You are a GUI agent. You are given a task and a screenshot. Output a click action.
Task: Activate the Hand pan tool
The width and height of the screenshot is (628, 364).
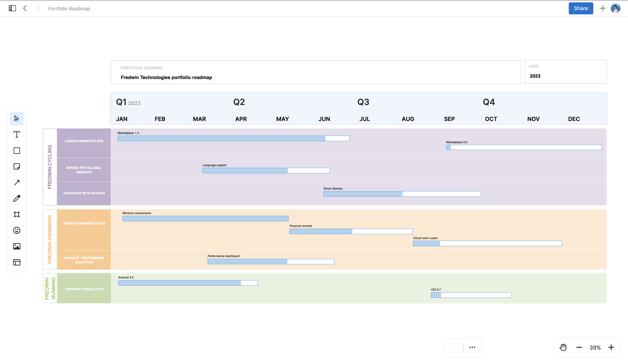(x=563, y=347)
